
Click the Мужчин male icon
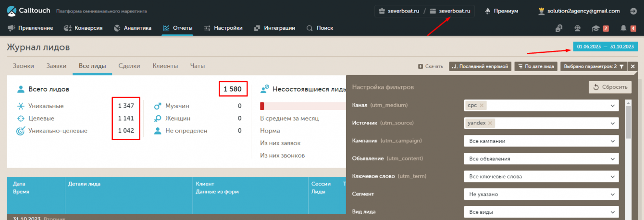[x=158, y=106]
